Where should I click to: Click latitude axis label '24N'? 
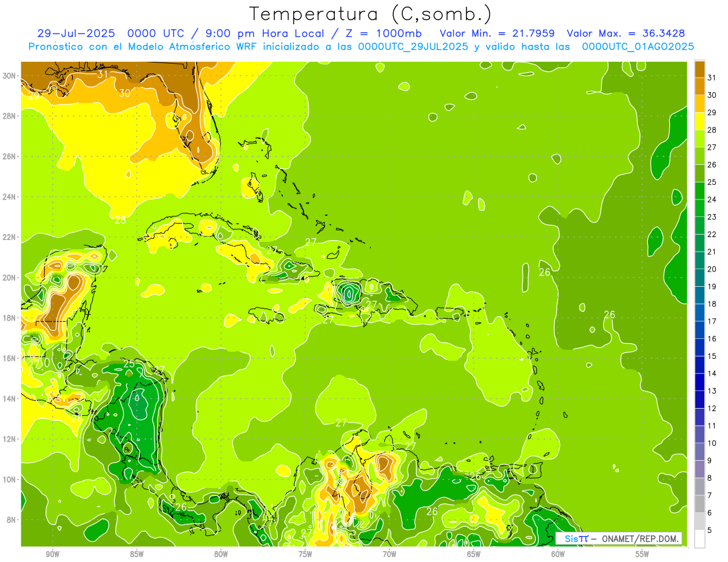pyautogui.click(x=10, y=197)
